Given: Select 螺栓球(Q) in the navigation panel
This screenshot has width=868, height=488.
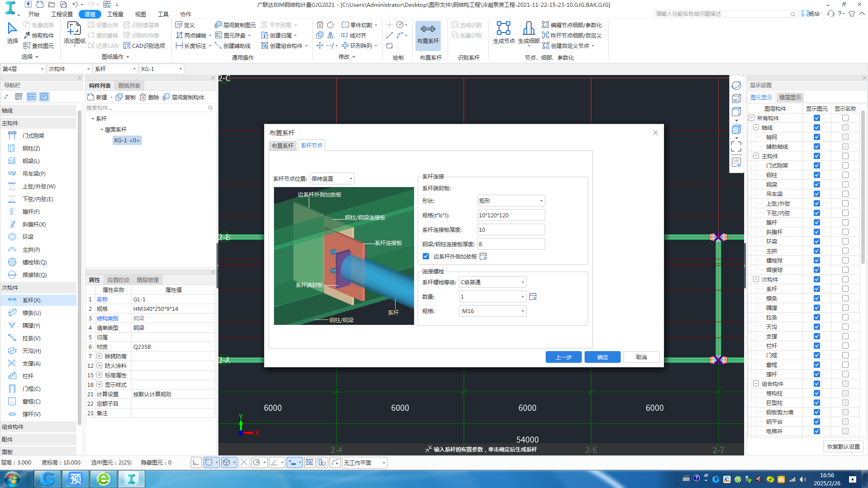Looking at the screenshot, I should [x=34, y=262].
